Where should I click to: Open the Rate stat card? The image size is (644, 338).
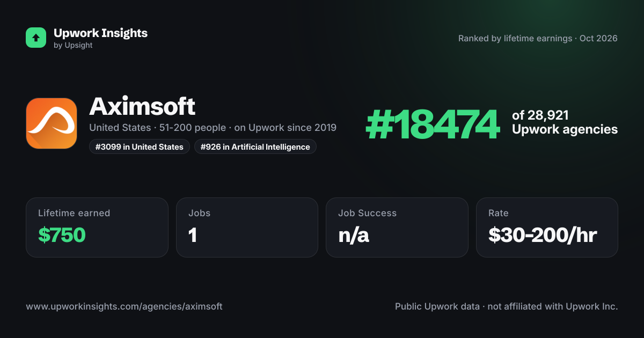click(547, 227)
